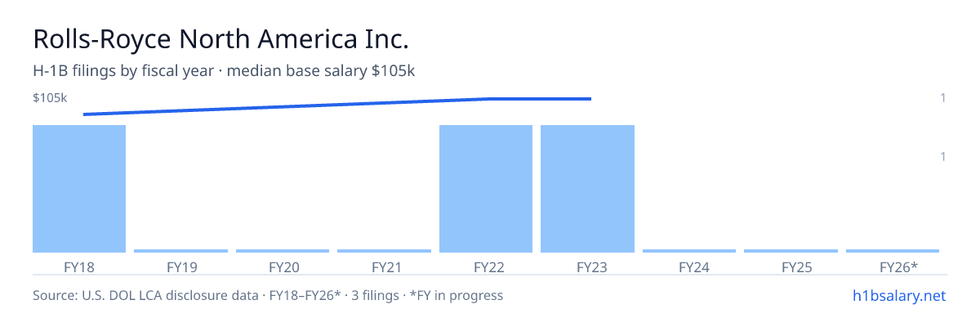Click the FY18 filings bar
The height and width of the screenshot is (327, 980).
coord(79,189)
